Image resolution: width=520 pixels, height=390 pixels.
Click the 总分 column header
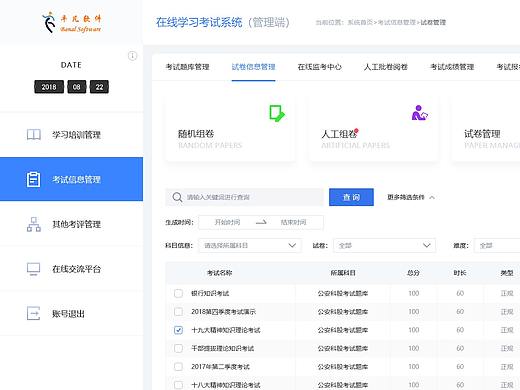click(x=413, y=273)
